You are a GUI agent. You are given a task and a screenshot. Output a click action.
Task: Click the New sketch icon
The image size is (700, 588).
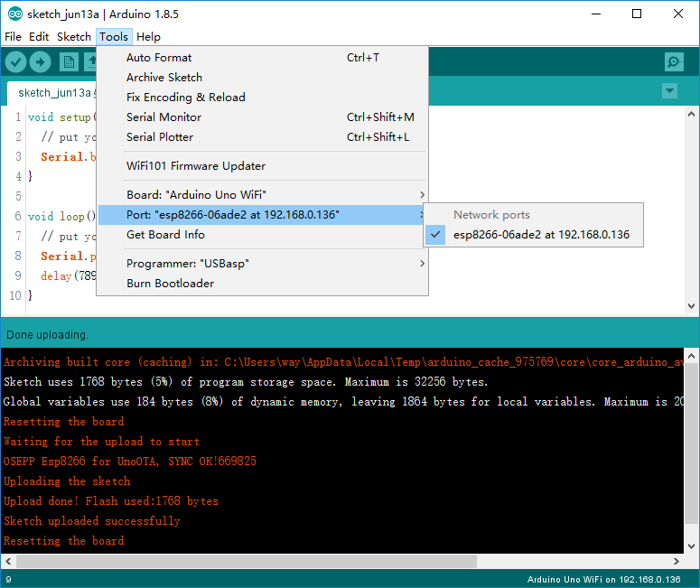click(69, 61)
